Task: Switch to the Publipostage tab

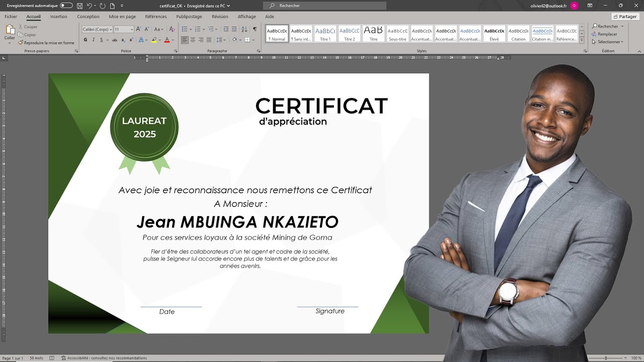Action: coord(189,17)
